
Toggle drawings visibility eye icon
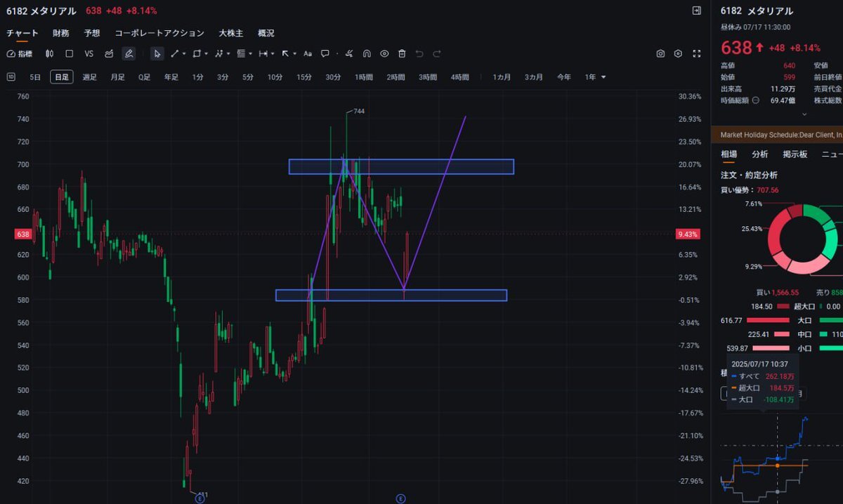(384, 53)
